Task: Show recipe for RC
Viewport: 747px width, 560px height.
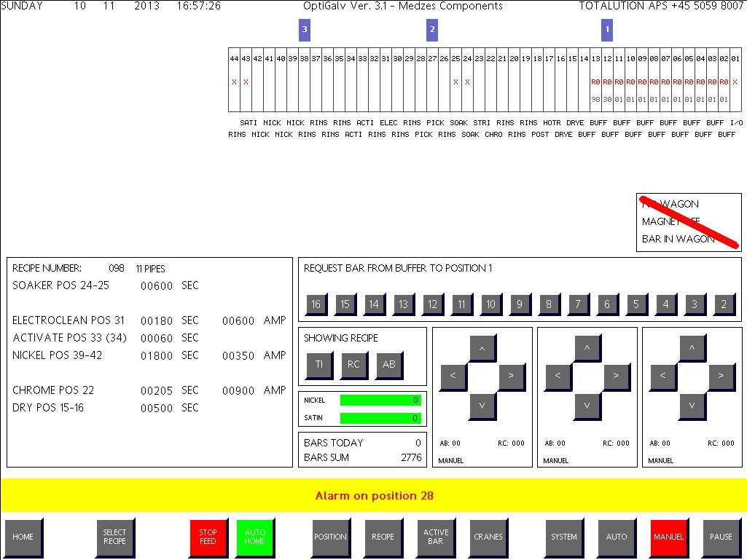Action: (354, 366)
